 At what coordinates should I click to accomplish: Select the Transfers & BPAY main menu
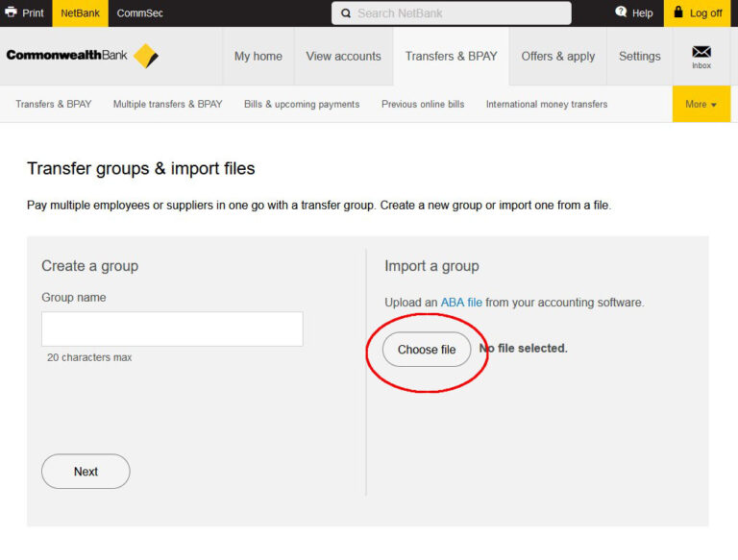click(x=451, y=56)
